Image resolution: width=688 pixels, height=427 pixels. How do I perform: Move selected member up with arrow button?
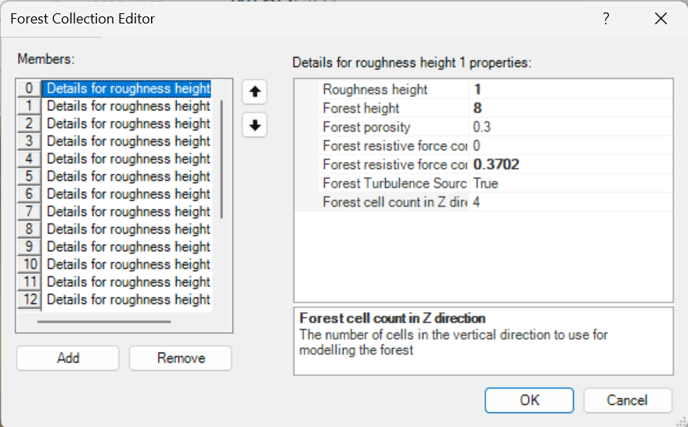pyautogui.click(x=255, y=92)
